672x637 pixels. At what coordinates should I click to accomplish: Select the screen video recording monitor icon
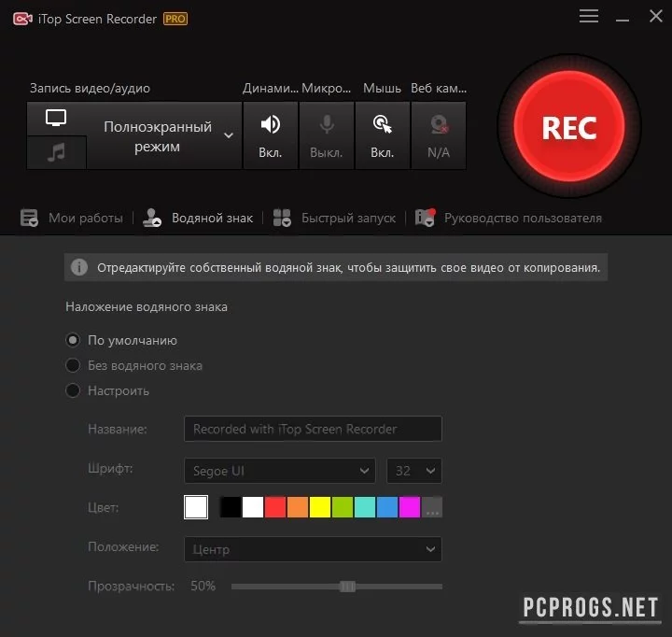click(x=56, y=118)
